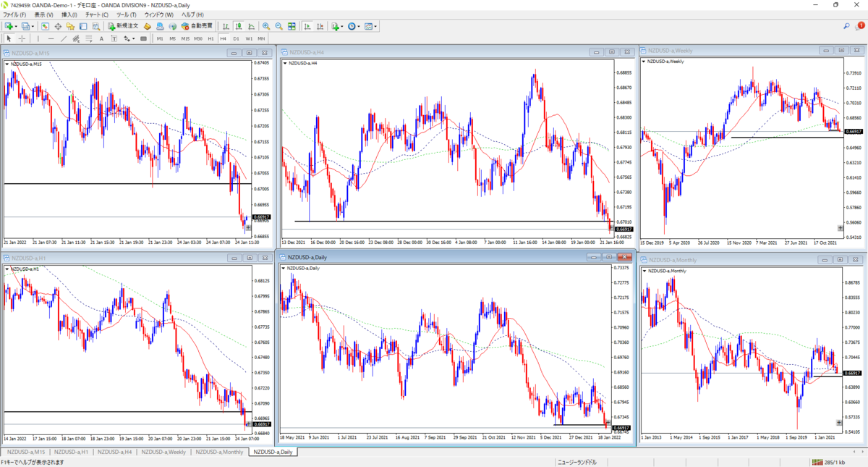Select the trendline drawing tool

pyautogui.click(x=64, y=38)
